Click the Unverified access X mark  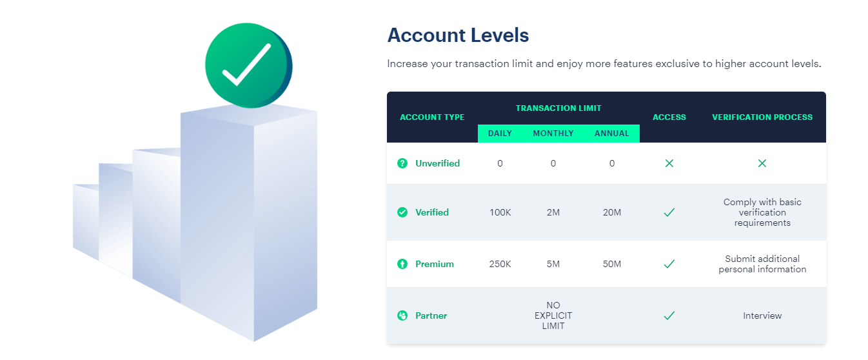[669, 163]
